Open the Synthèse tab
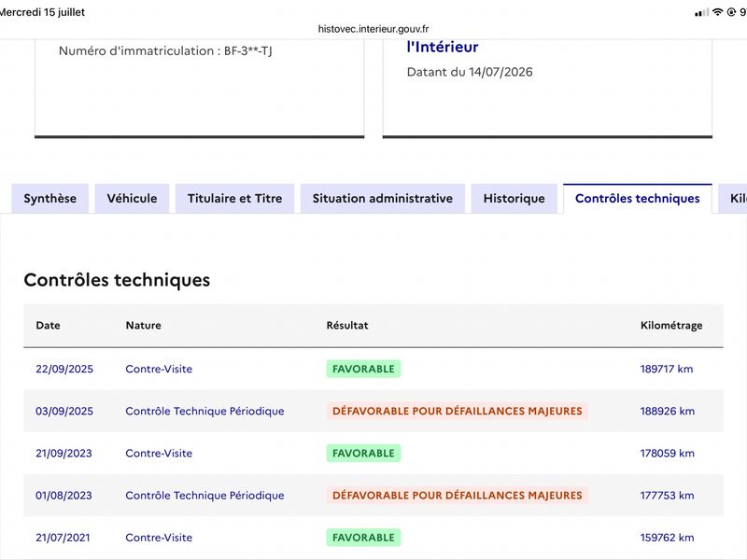Image resolution: width=747 pixels, height=560 pixels. tap(50, 199)
